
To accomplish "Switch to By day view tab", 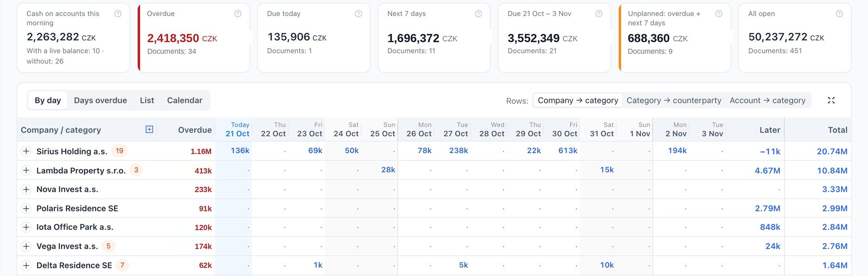I will 48,100.
